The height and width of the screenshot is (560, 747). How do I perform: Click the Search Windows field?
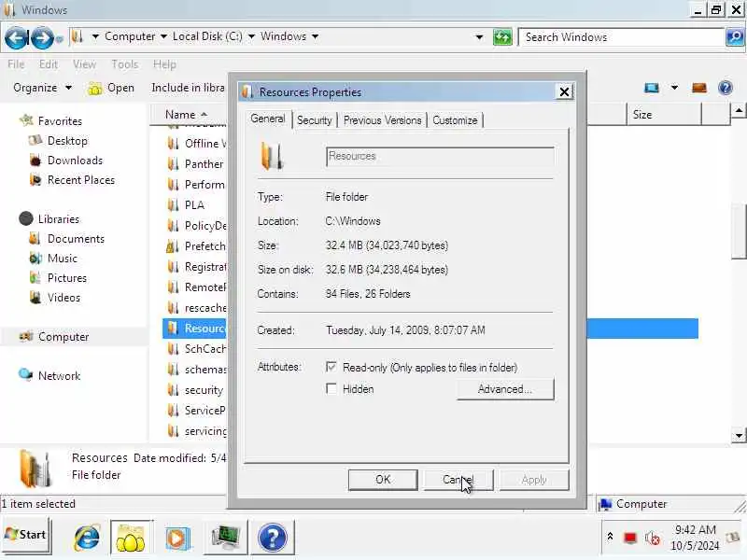coord(622,37)
